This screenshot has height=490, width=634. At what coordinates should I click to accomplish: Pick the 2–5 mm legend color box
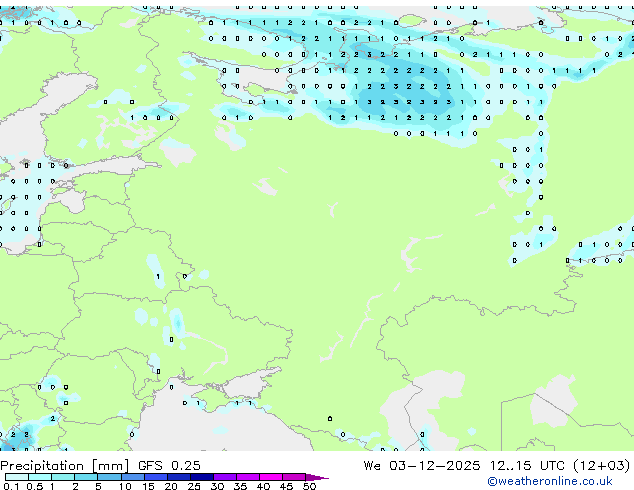click(86, 477)
